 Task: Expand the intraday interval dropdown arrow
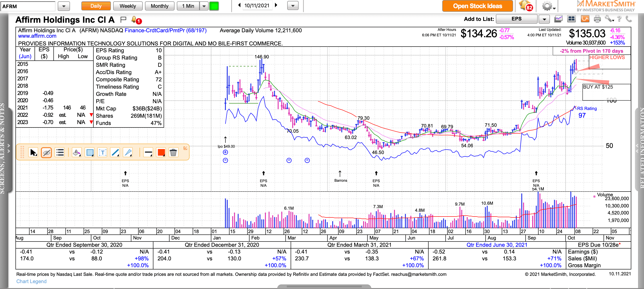204,6
